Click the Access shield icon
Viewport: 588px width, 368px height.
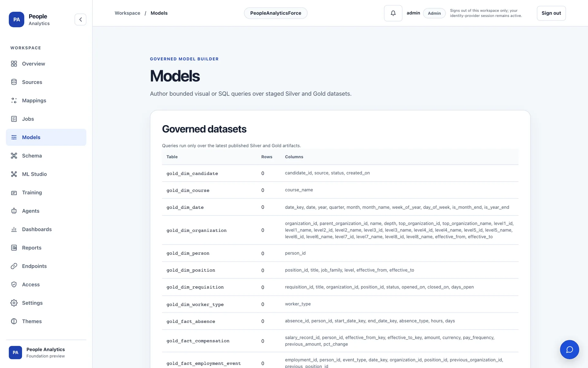pos(14,285)
